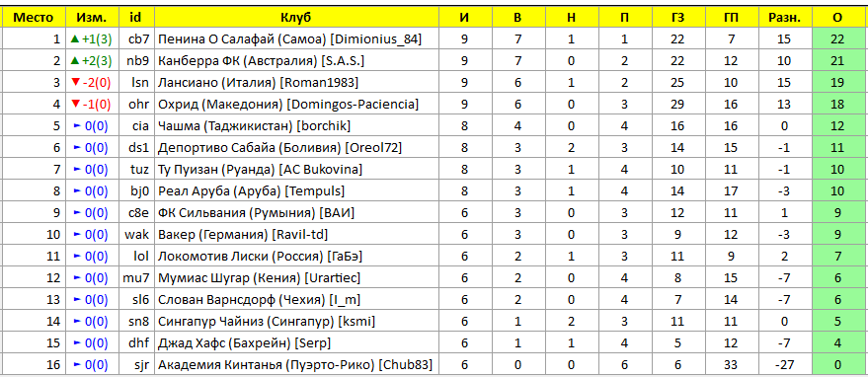This screenshot has width=868, height=377.
Task: Click the ГЗ value 29 for Охрид
Action: (677, 105)
